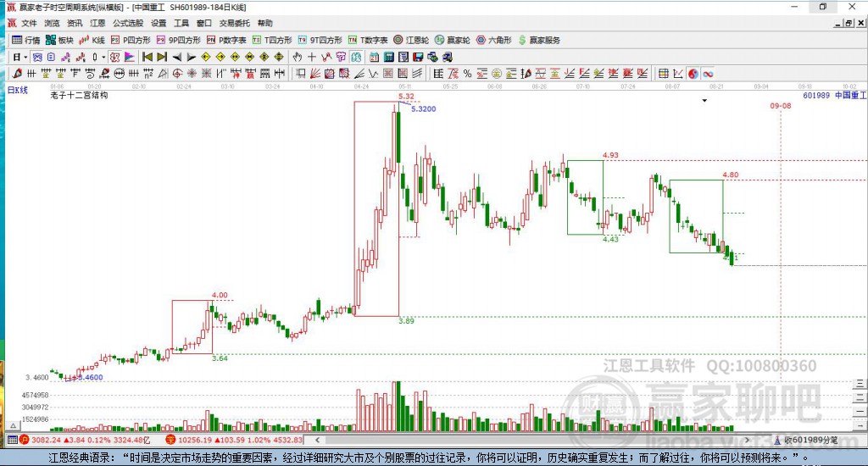
Task: Open the 9T四方形 tool
Action: pos(320,40)
